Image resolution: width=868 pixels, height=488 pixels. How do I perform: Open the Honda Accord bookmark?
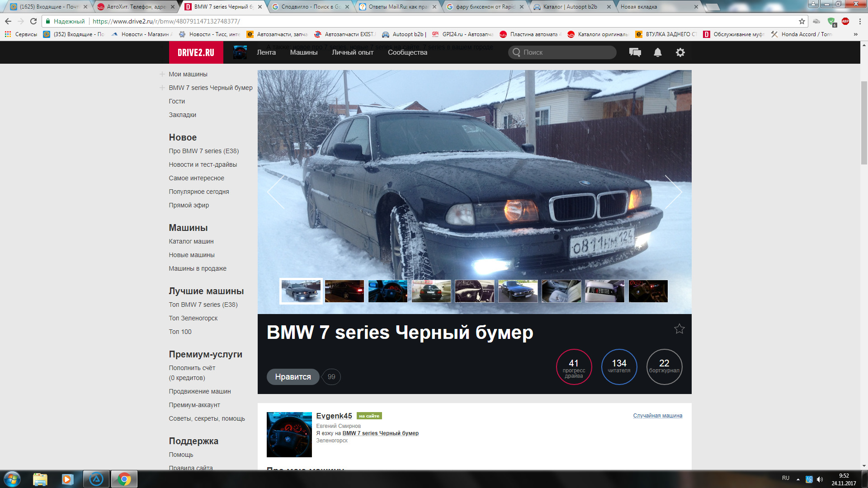(802, 34)
